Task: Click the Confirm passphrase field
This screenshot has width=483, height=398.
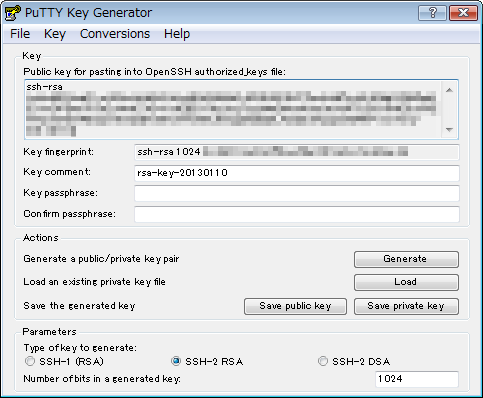Action: [297, 214]
